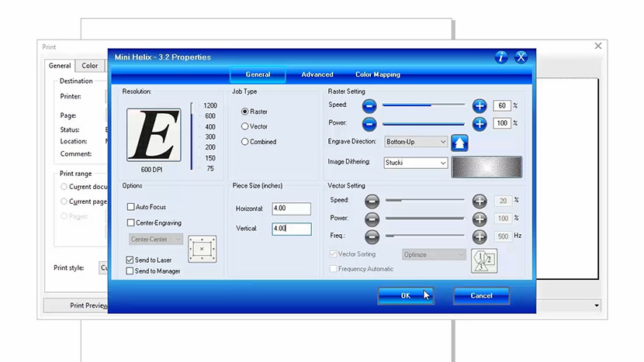The height and width of the screenshot is (362, 644).
Task: Click the Cancel button
Action: 481,295
